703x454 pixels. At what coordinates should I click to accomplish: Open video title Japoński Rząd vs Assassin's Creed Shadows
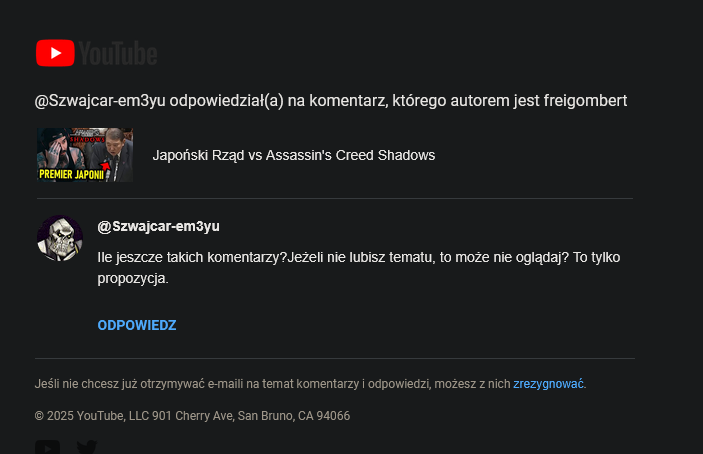[293, 156]
